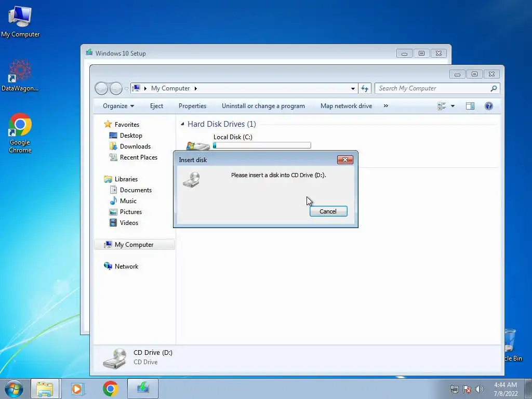Select Music library
This screenshot has width=532, height=399.
(128, 201)
